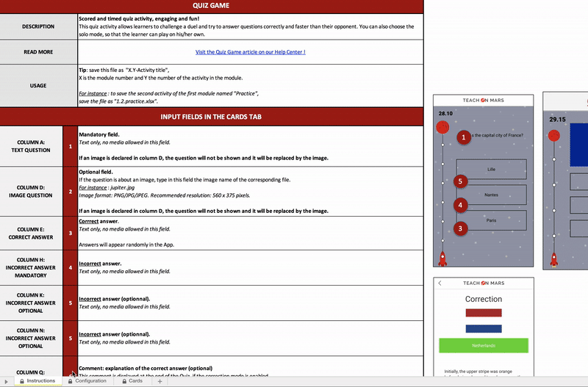Viewport: 588px width, 387px height.
Task: Select the red cell numbered 3
Action: pyautogui.click(x=70, y=233)
